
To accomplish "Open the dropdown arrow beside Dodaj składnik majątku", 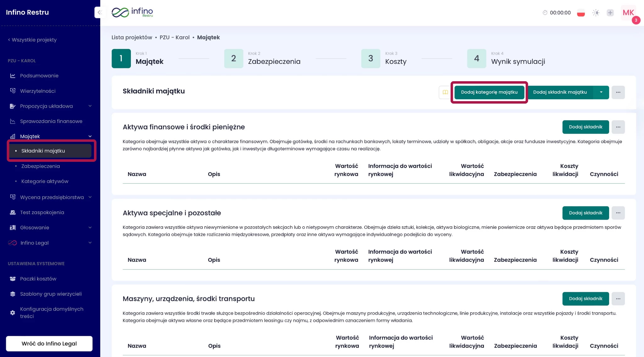I will (x=601, y=92).
